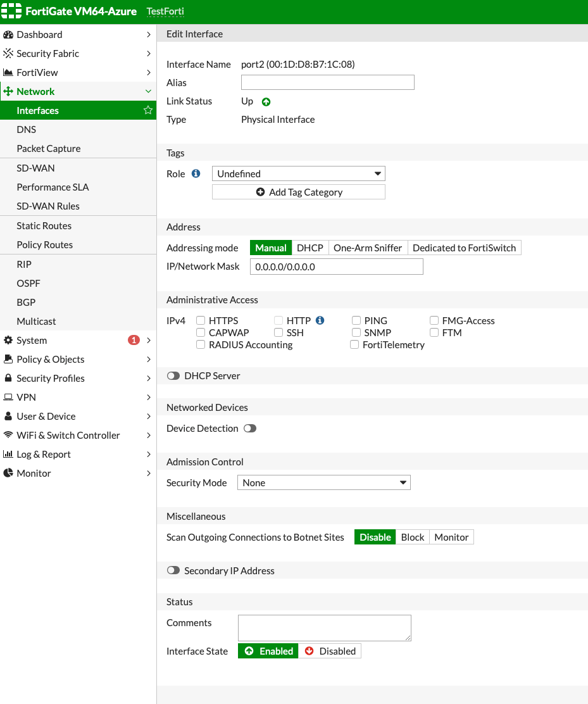Check the PING access option

(356, 320)
